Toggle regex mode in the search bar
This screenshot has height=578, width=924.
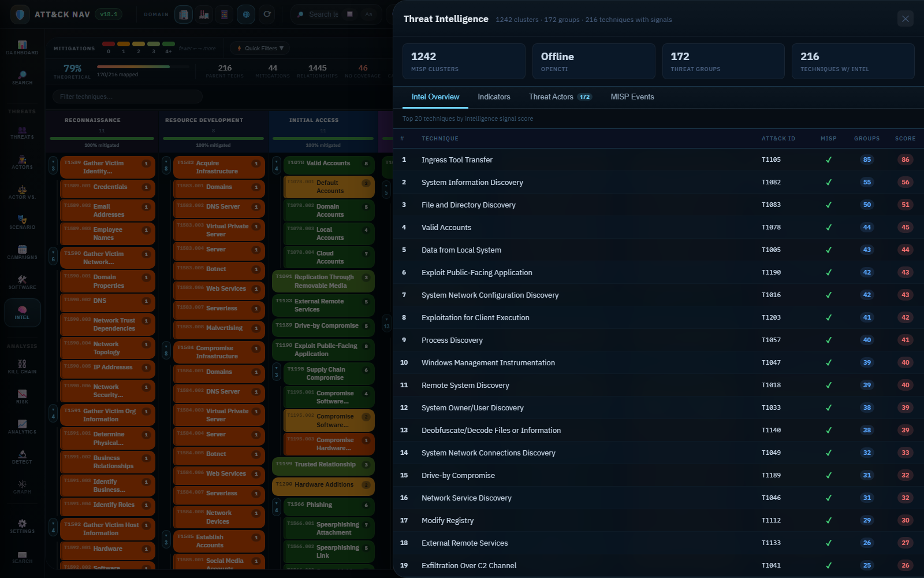click(350, 14)
